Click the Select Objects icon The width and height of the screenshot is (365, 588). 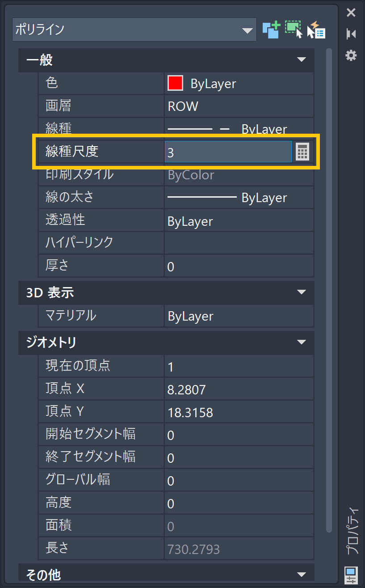tap(294, 30)
